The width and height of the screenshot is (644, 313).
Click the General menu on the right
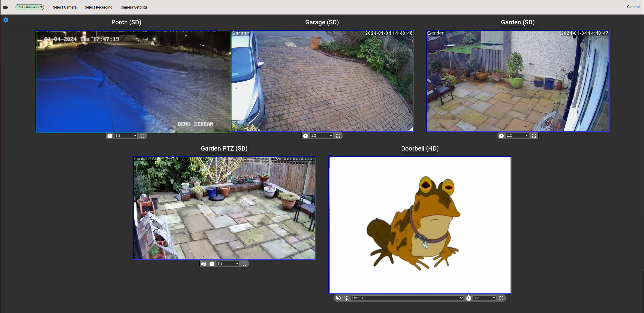point(633,7)
